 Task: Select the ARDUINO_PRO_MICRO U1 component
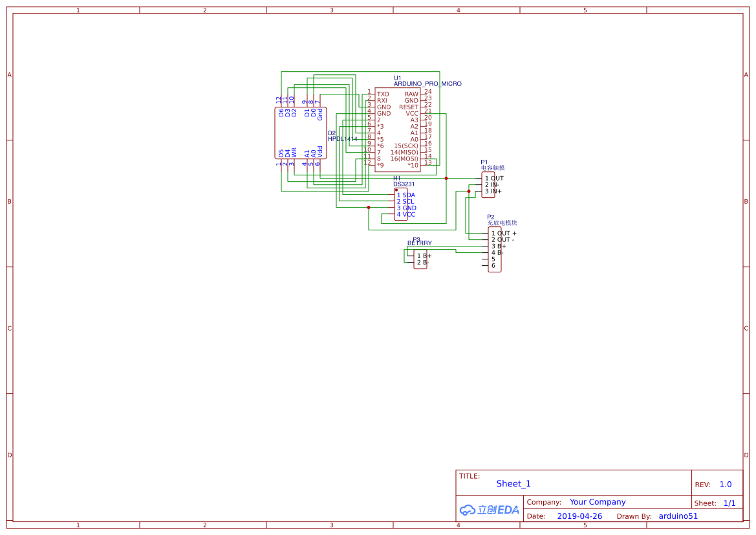(x=398, y=130)
